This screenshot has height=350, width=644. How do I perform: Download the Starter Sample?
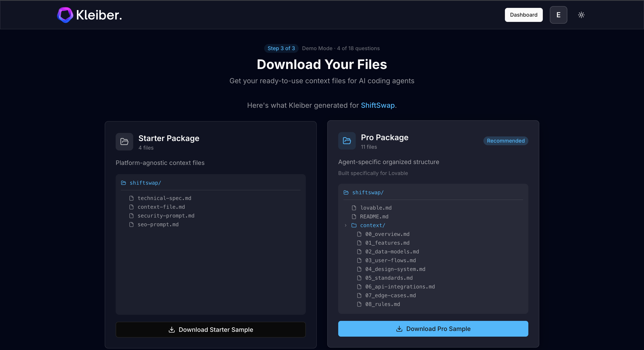[x=211, y=329]
